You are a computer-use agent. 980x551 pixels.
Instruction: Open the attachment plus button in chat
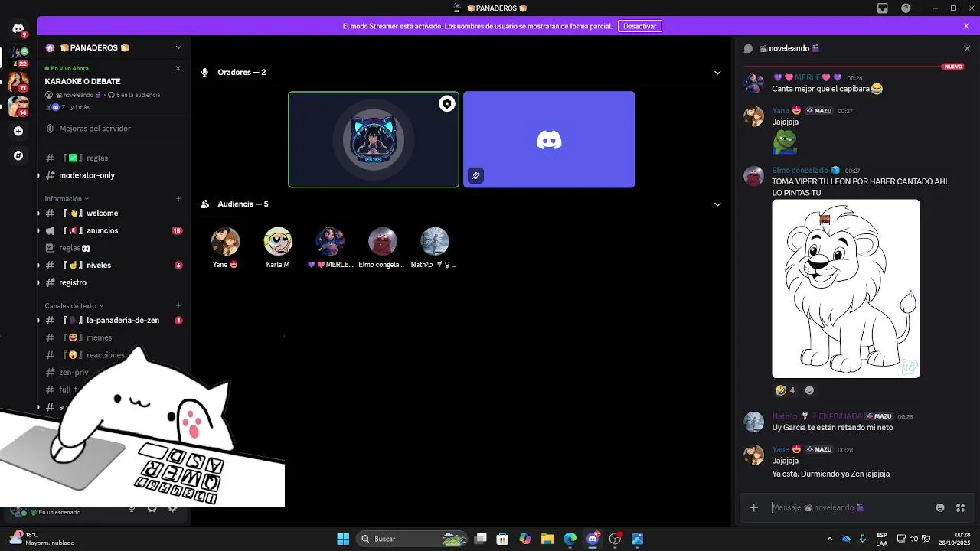pos(754,507)
